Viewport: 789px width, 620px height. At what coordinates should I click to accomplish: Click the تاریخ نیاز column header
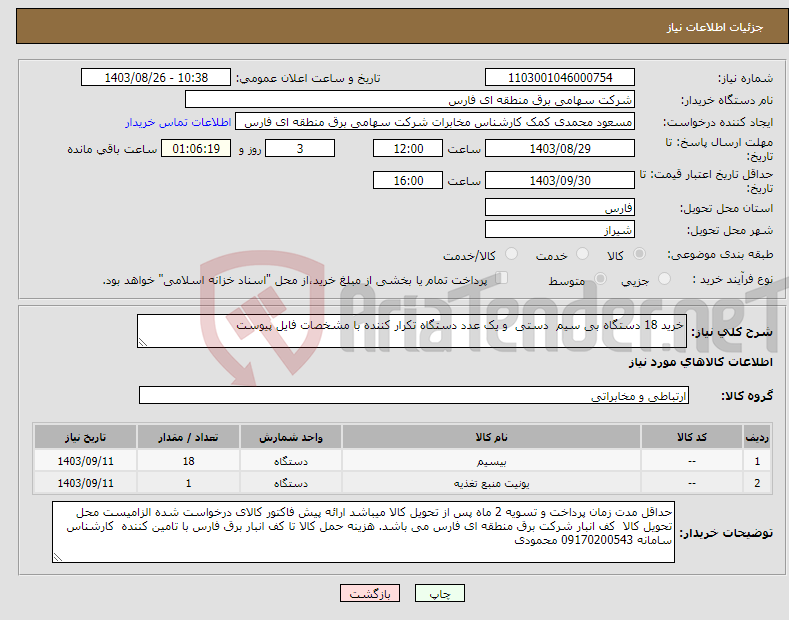[86, 437]
